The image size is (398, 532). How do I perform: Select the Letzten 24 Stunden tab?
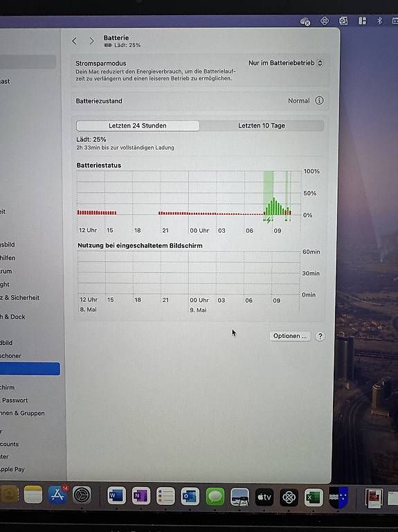(x=138, y=125)
